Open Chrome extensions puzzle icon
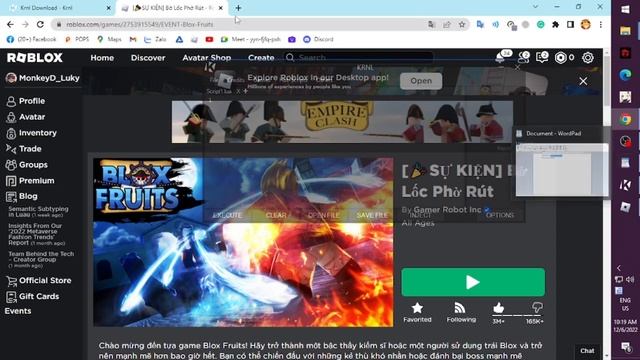The height and width of the screenshot is (360, 640). click(555, 24)
